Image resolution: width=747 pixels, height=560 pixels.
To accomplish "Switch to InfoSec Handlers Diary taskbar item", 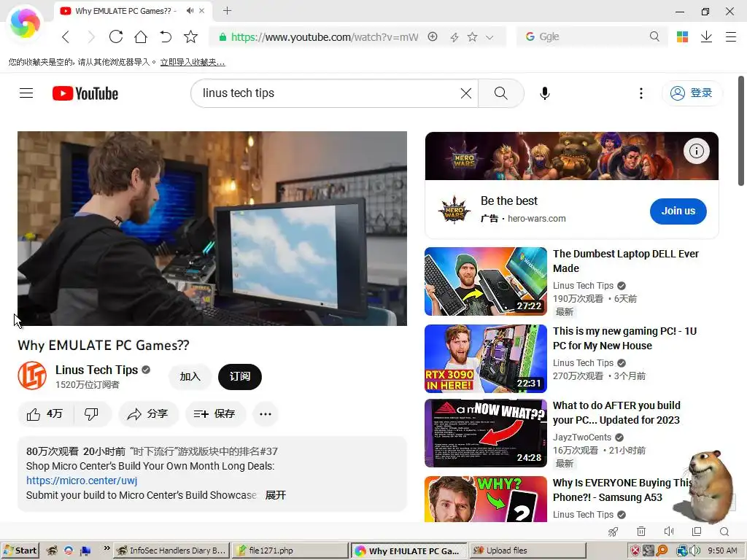I will [171, 551].
